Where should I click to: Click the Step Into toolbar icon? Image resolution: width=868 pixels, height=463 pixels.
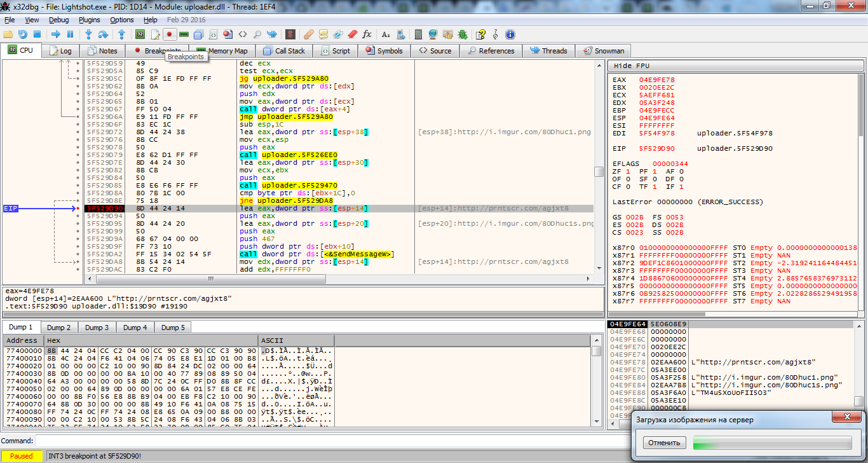coord(89,34)
